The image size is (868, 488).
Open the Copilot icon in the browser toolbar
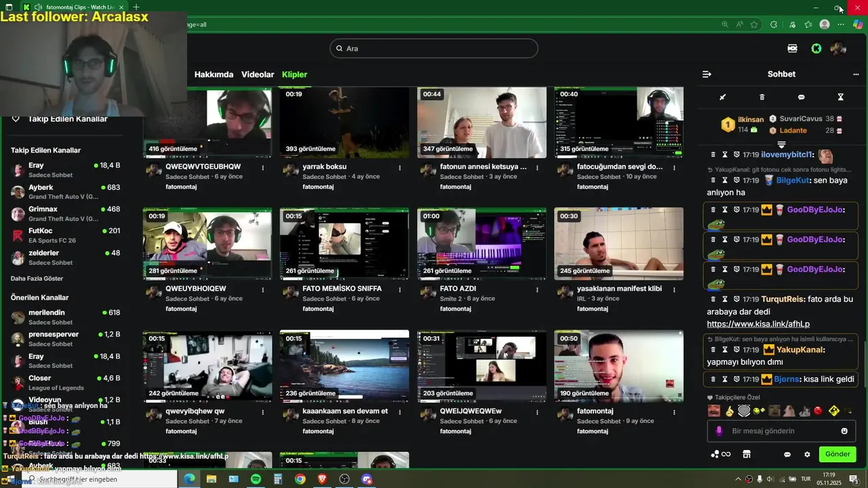[x=858, y=24]
